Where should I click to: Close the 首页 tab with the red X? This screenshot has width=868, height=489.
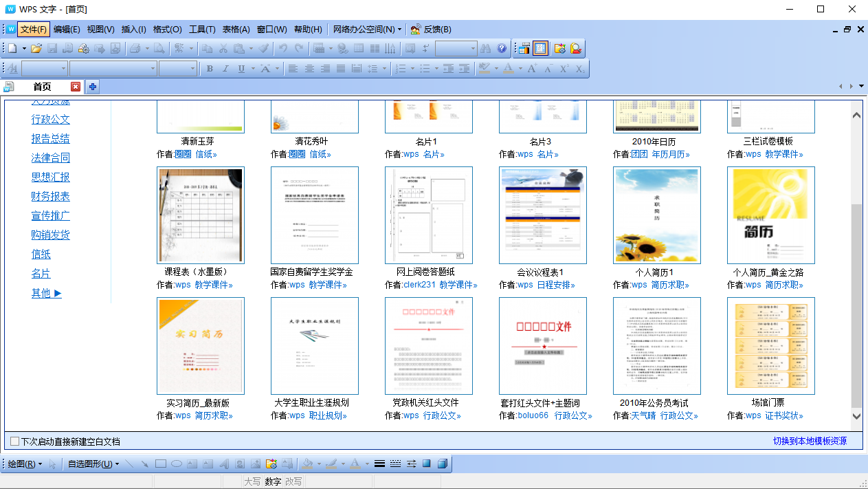click(76, 87)
